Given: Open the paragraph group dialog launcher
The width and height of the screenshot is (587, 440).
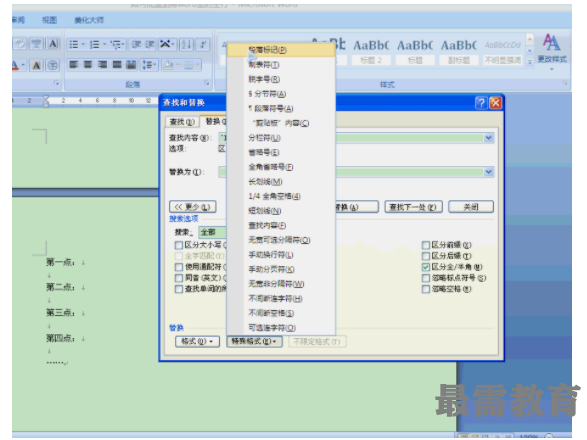Looking at the screenshot, I should click(x=206, y=83).
